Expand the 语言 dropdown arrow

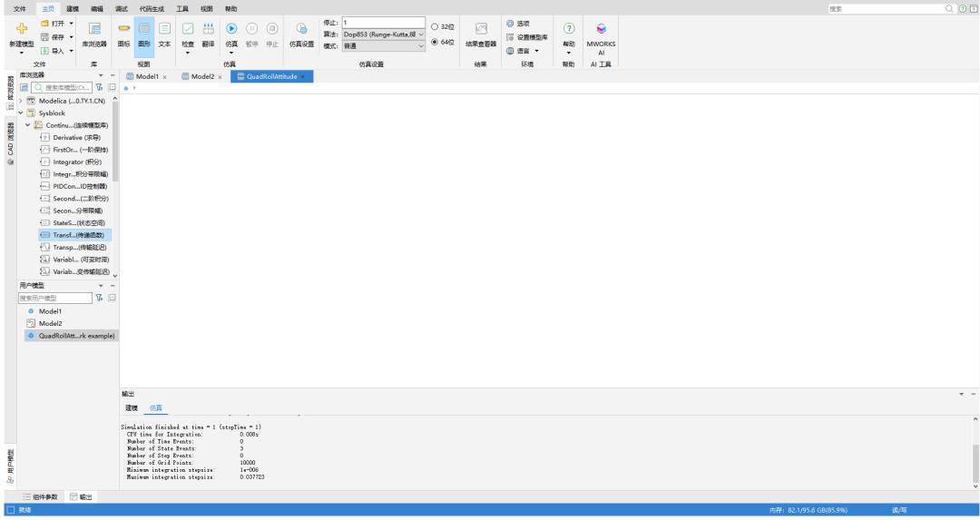pos(536,51)
